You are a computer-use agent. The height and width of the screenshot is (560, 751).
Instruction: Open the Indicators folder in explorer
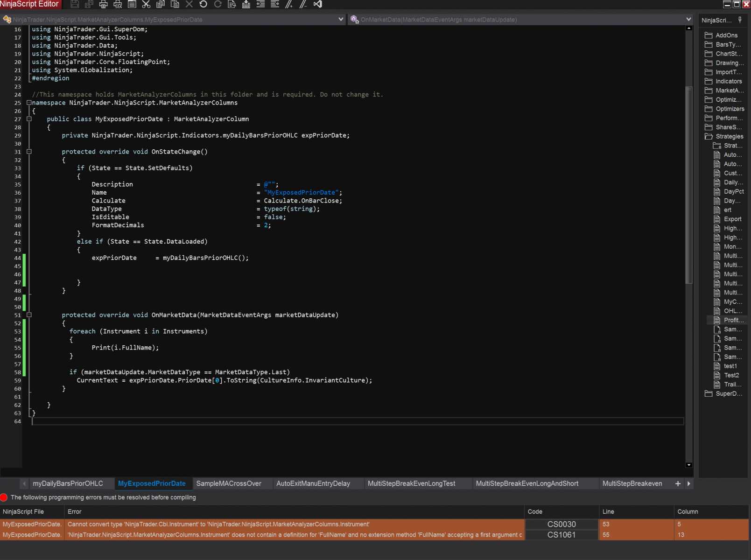pyautogui.click(x=728, y=81)
